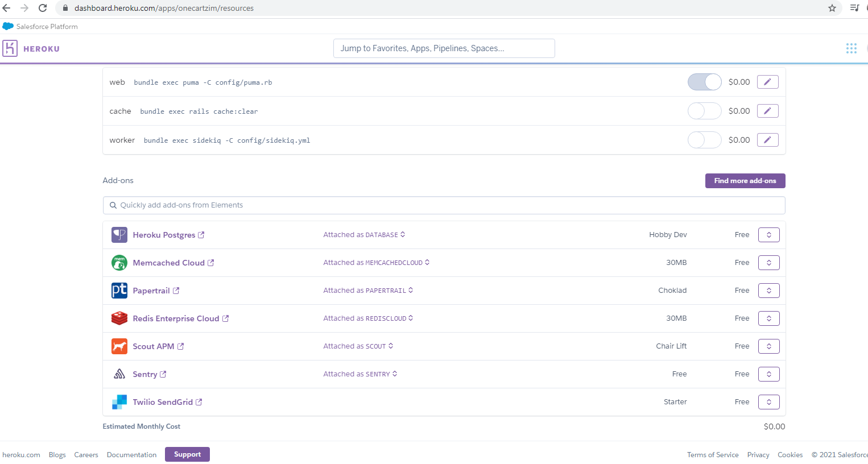Enable the cache dyno toggle
The height and width of the screenshot is (464, 868).
(704, 110)
